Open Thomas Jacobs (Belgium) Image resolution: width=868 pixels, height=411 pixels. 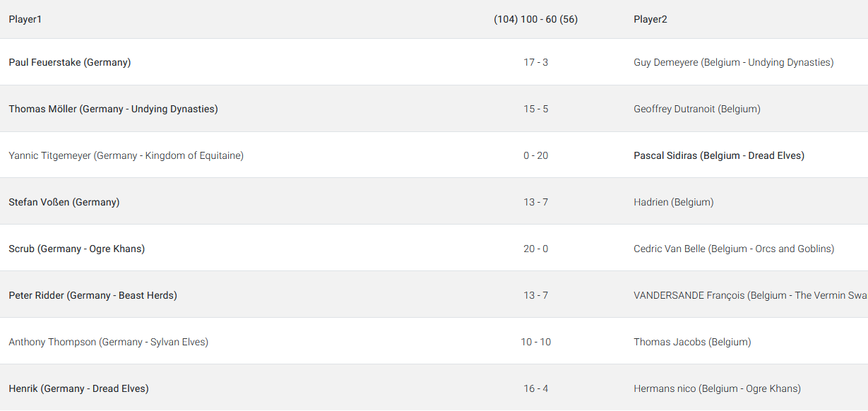click(692, 342)
